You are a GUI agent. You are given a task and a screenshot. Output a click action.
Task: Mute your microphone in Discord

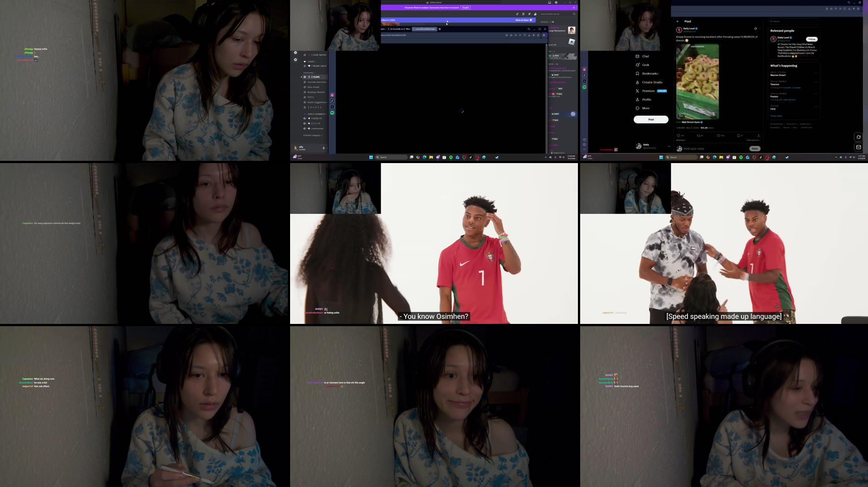click(324, 148)
